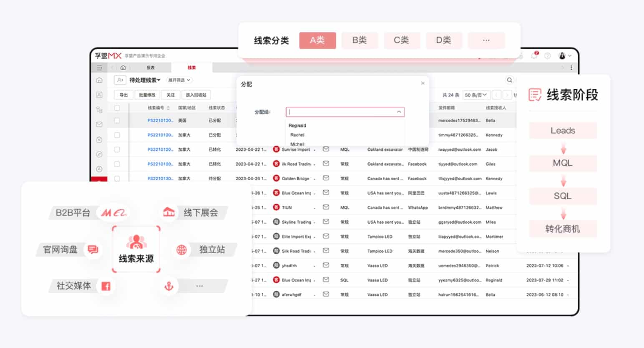Open the search magnifier icon
The width and height of the screenshot is (644, 348).
coord(509,80)
